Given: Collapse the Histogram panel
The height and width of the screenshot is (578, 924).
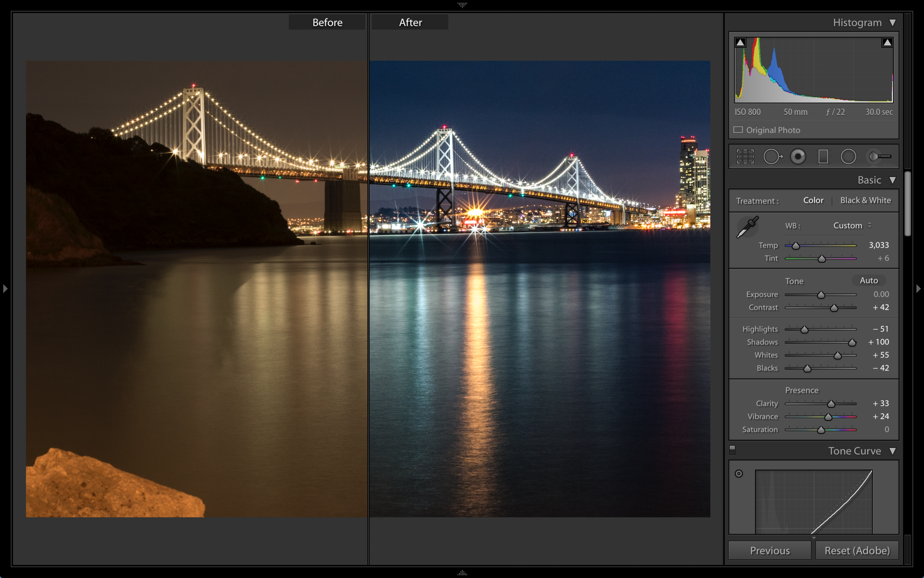Looking at the screenshot, I should tap(893, 23).
